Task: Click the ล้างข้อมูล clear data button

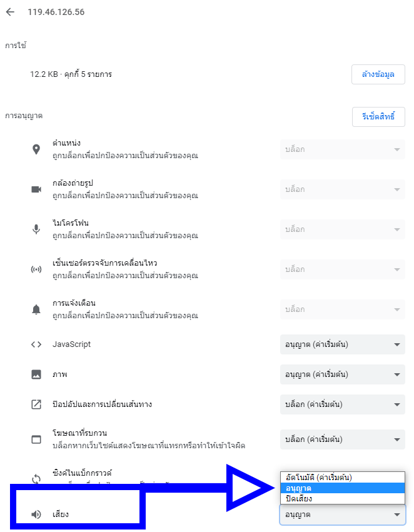Action: point(378,74)
